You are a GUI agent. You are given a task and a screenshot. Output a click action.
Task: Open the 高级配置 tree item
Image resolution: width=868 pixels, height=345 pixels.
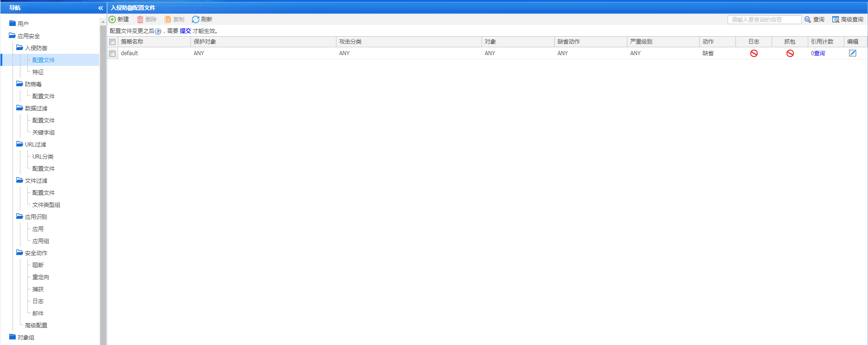click(36, 325)
